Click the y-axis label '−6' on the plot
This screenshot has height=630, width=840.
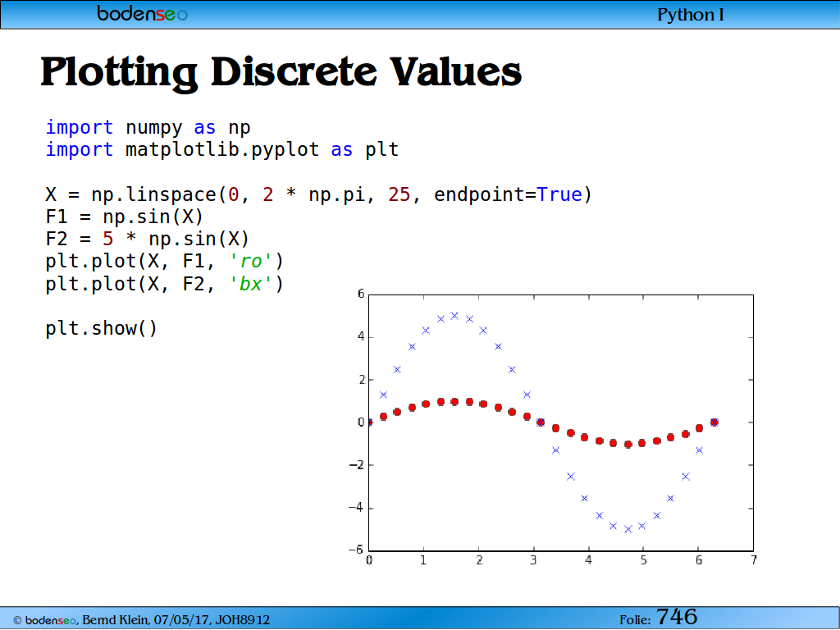click(356, 550)
